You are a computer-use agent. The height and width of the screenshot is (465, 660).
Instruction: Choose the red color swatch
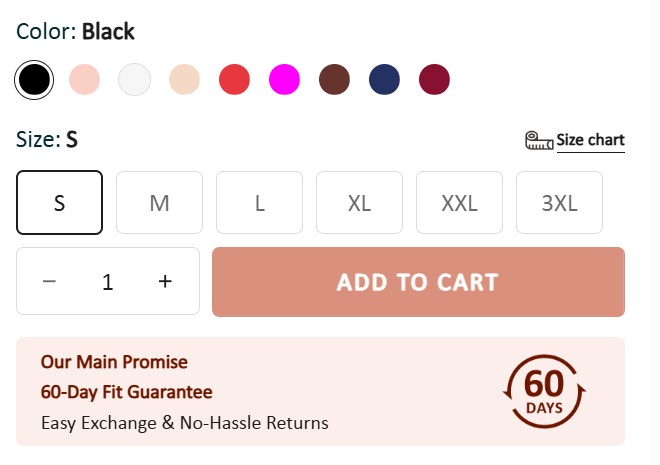234,79
